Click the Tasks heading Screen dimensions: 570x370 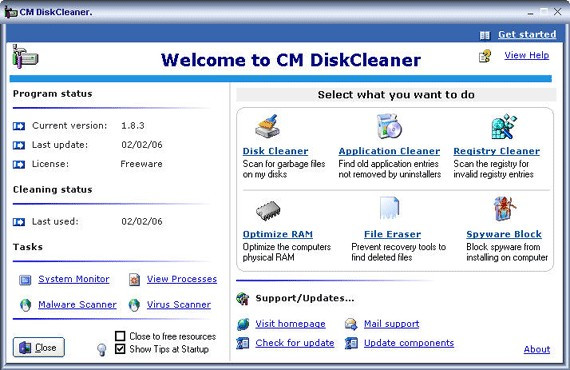[28, 247]
